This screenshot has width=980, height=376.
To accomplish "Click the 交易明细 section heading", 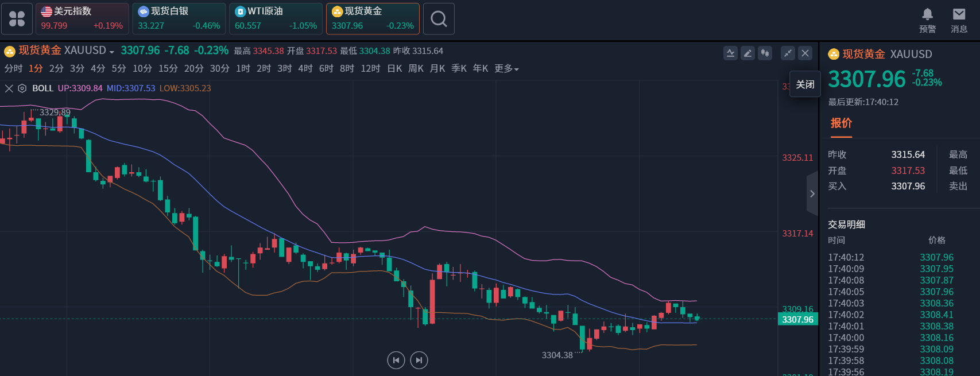I will [846, 224].
